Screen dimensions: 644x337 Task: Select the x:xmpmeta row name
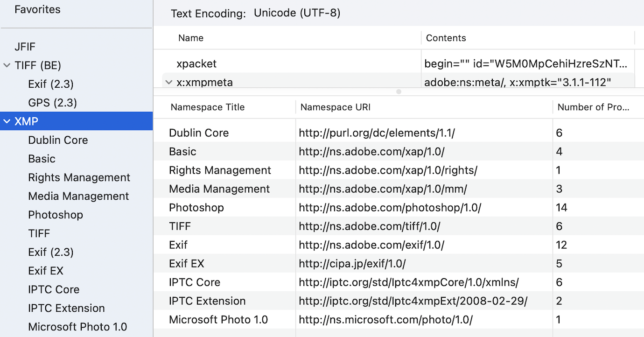pos(204,82)
